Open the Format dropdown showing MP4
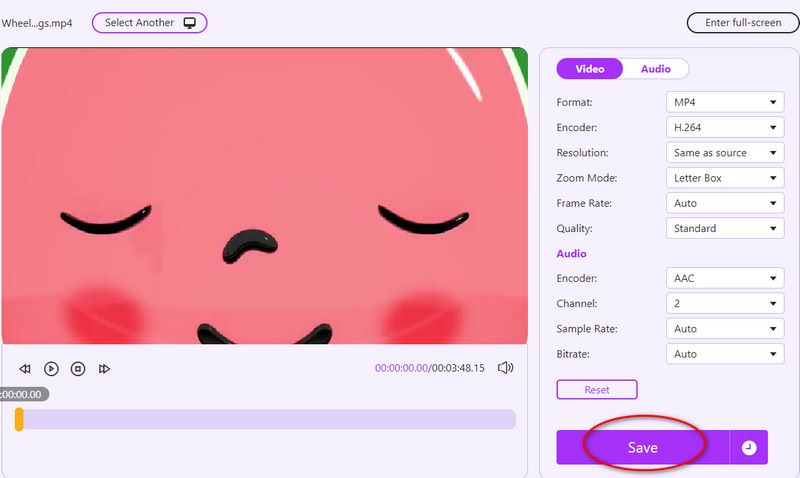The width and height of the screenshot is (800, 478). [x=725, y=102]
